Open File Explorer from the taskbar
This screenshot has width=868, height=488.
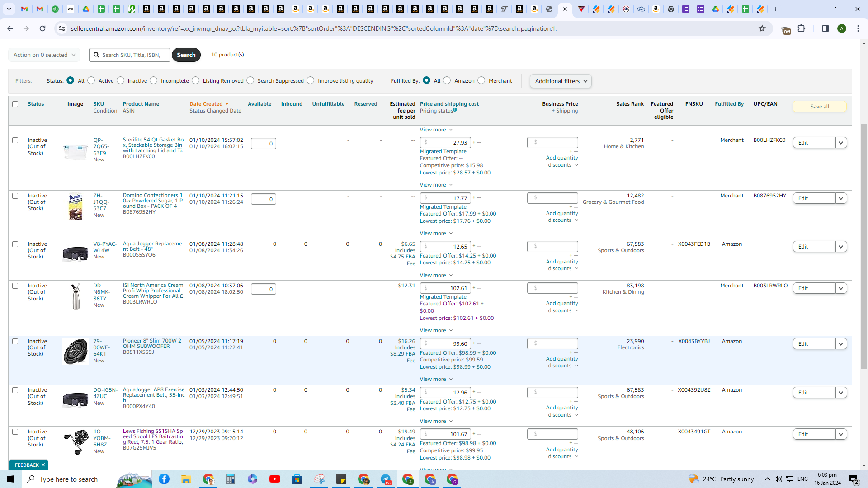pyautogui.click(x=186, y=479)
